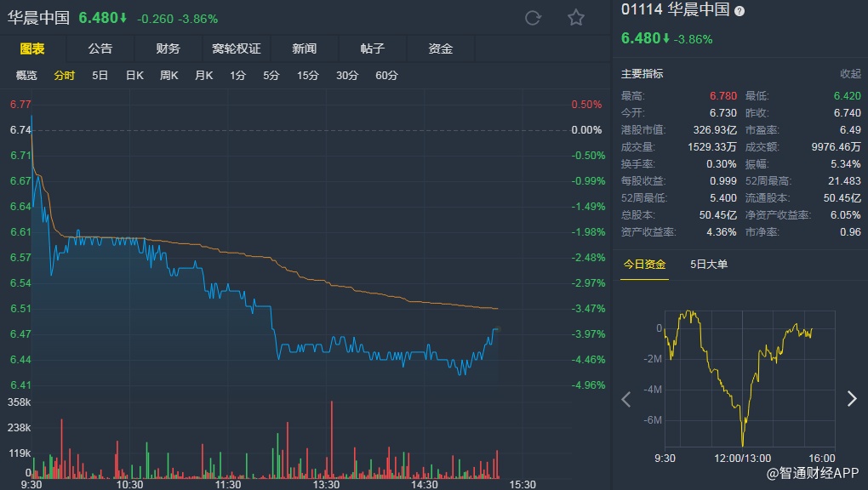Click the 市净率 value 0.96

pos(850,232)
